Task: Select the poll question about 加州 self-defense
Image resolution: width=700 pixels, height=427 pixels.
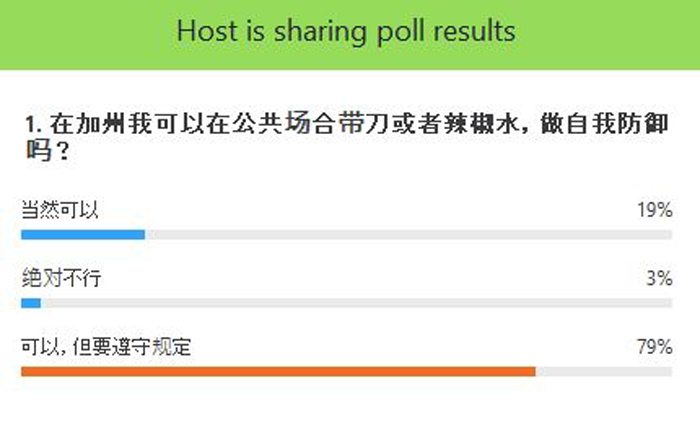Action: pos(347,137)
